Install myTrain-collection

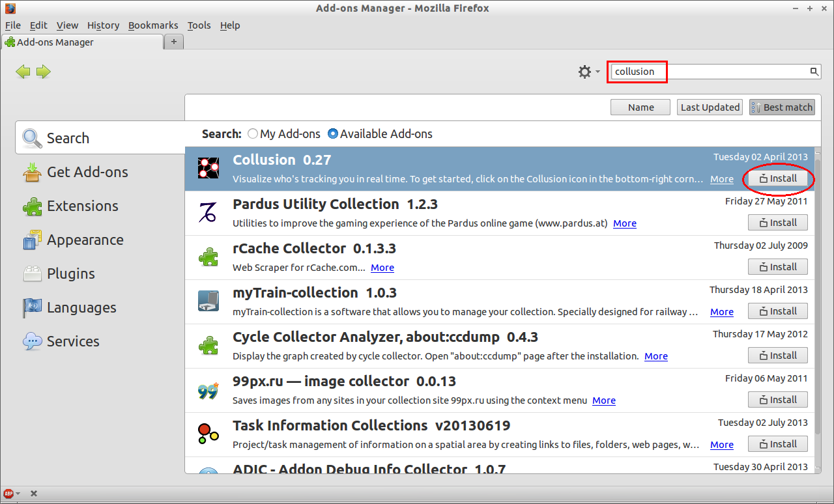click(777, 311)
